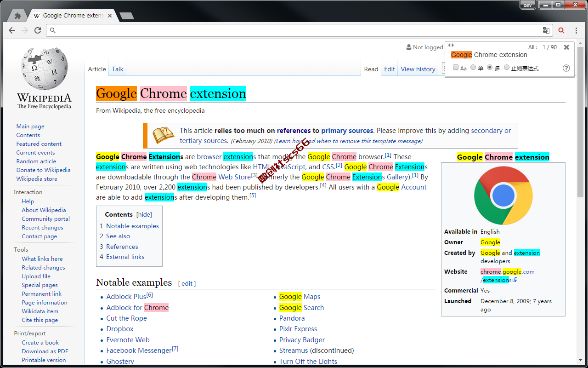Viewport: 588px width, 368px height.
Task: Click the search keywords field in panel
Action: [508, 55]
